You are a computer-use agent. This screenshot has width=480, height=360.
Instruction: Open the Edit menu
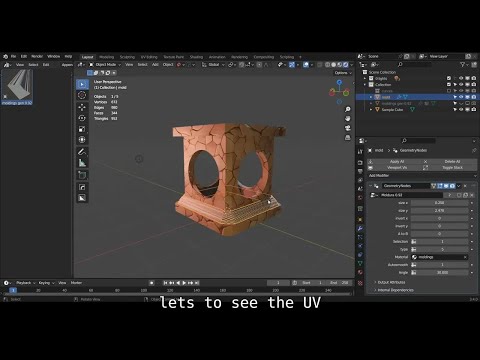(x=24, y=56)
